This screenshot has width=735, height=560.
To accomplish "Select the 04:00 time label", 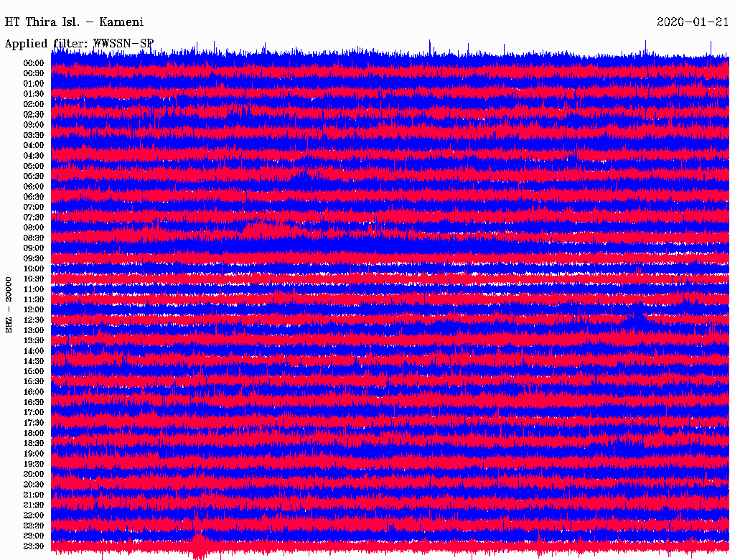I will click(x=34, y=146).
